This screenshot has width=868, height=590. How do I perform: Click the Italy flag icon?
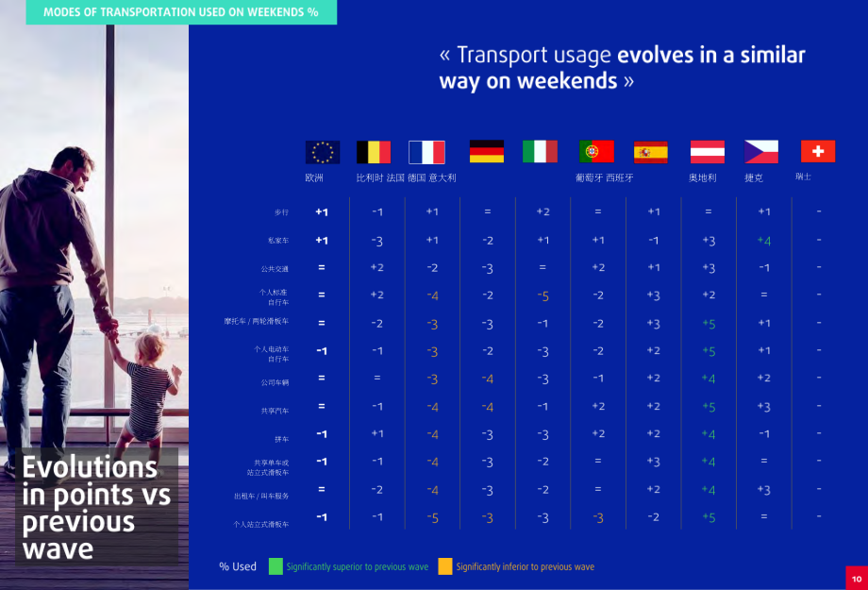coord(540,151)
